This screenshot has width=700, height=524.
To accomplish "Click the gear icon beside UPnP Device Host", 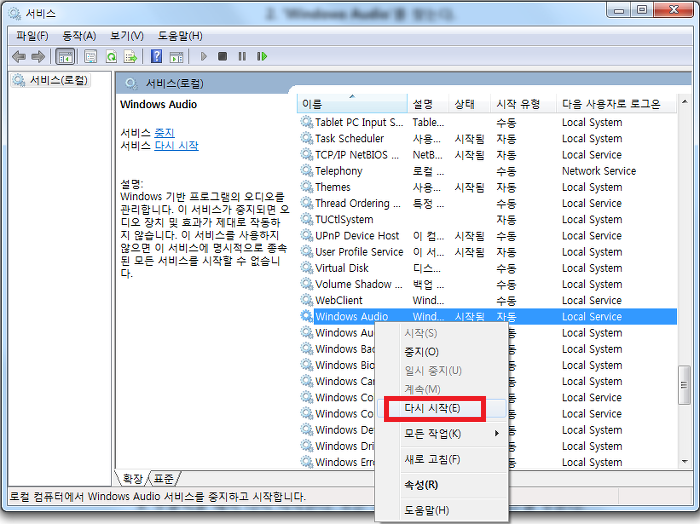I will click(306, 235).
